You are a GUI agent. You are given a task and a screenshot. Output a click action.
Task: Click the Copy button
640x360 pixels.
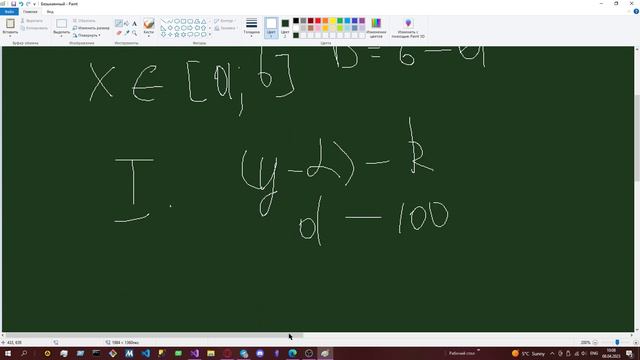click(34, 28)
